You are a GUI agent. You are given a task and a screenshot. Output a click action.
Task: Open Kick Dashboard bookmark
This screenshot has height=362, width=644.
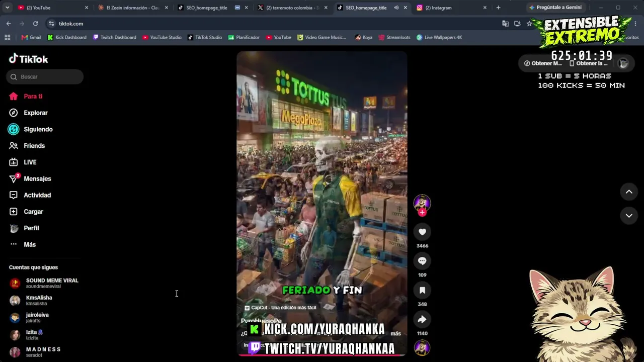67,37
